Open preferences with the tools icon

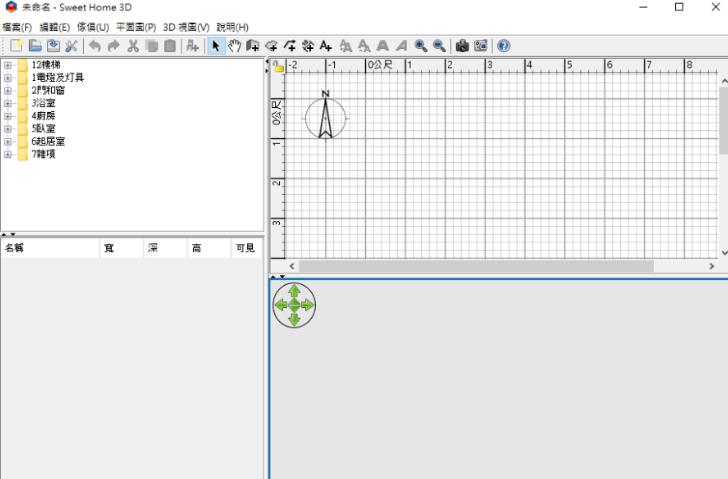72,45
